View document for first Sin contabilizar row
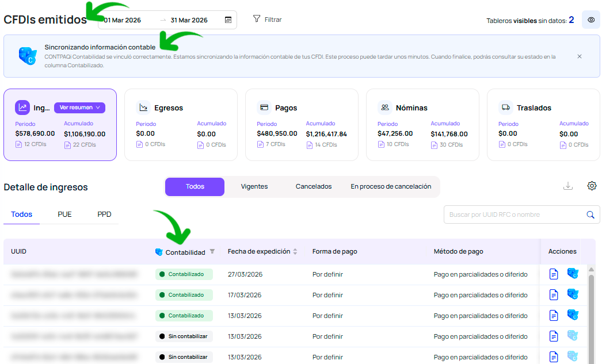This screenshot has width=602, height=364. (x=554, y=336)
